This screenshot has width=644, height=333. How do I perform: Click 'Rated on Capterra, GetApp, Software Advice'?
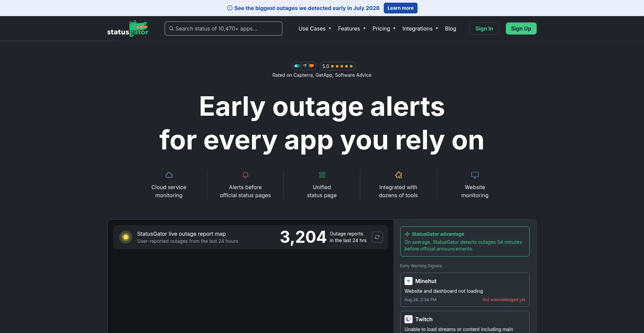point(322,75)
